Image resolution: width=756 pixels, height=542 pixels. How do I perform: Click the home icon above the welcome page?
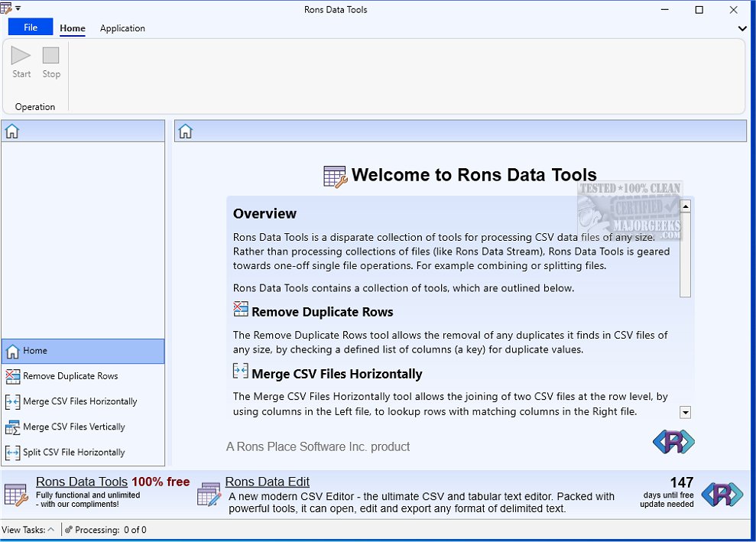185,131
